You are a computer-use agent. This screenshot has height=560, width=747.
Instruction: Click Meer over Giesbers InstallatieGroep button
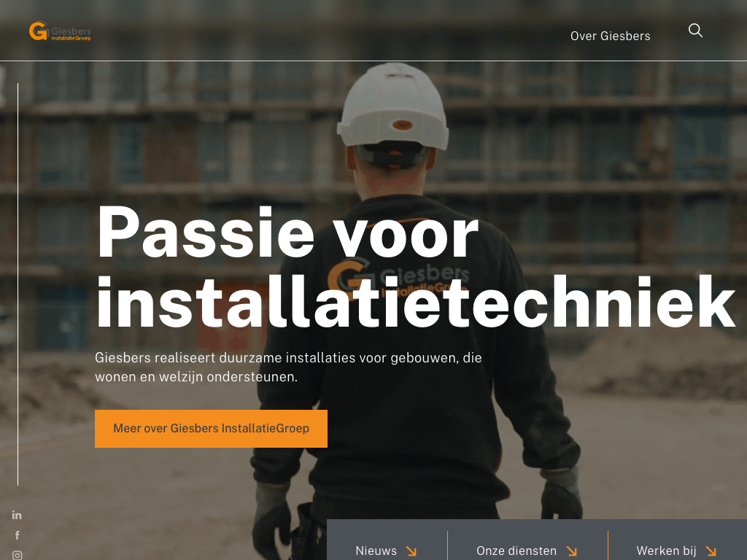click(x=211, y=429)
